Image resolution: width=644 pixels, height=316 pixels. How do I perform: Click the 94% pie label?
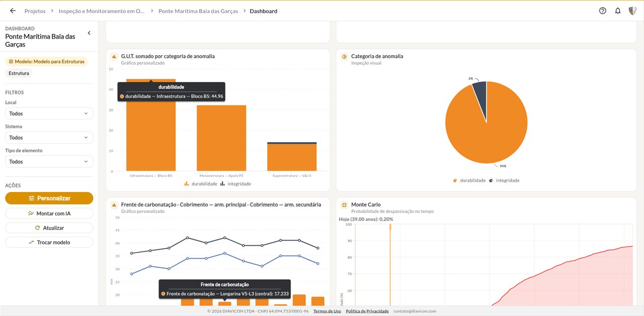pyautogui.click(x=503, y=166)
